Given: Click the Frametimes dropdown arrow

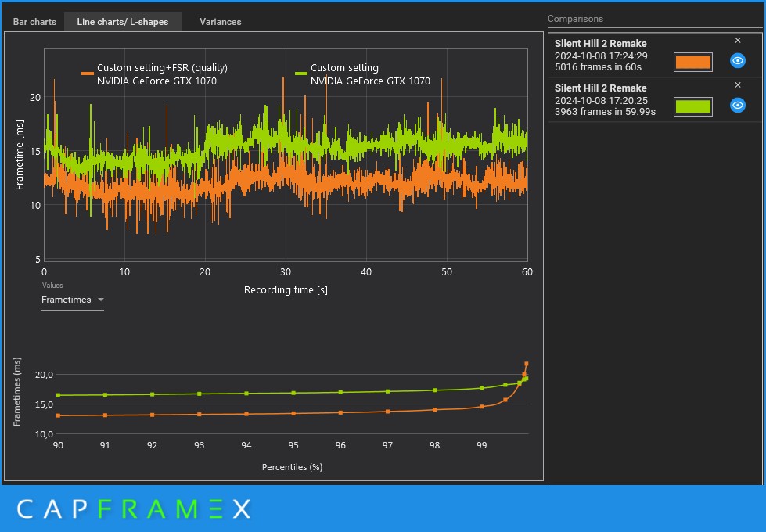Looking at the screenshot, I should click(x=101, y=300).
